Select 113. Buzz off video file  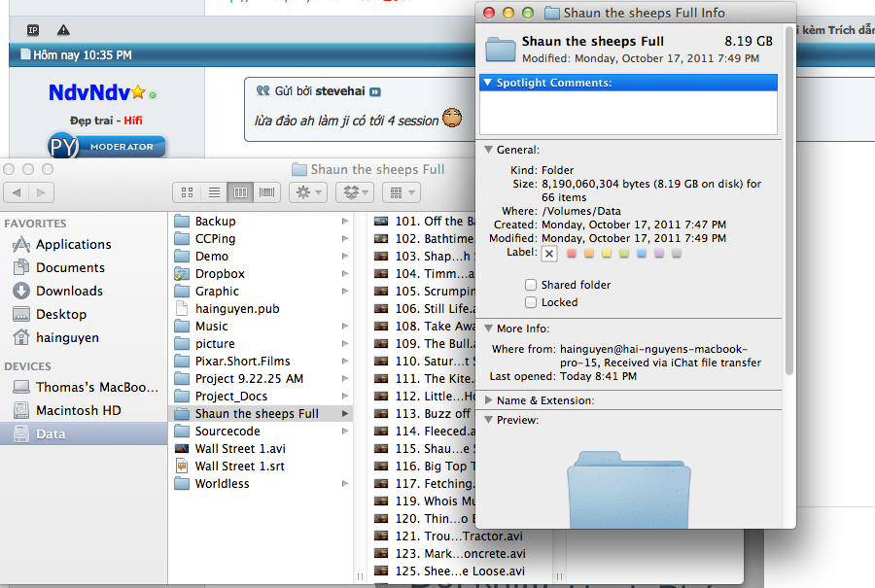pos(423,414)
